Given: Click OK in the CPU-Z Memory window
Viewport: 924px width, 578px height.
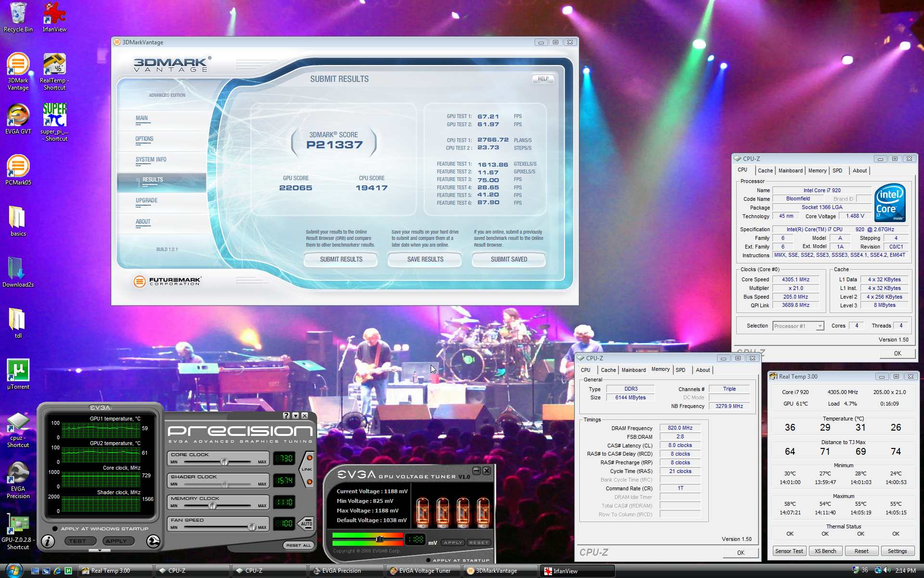Looking at the screenshot, I should (x=741, y=553).
